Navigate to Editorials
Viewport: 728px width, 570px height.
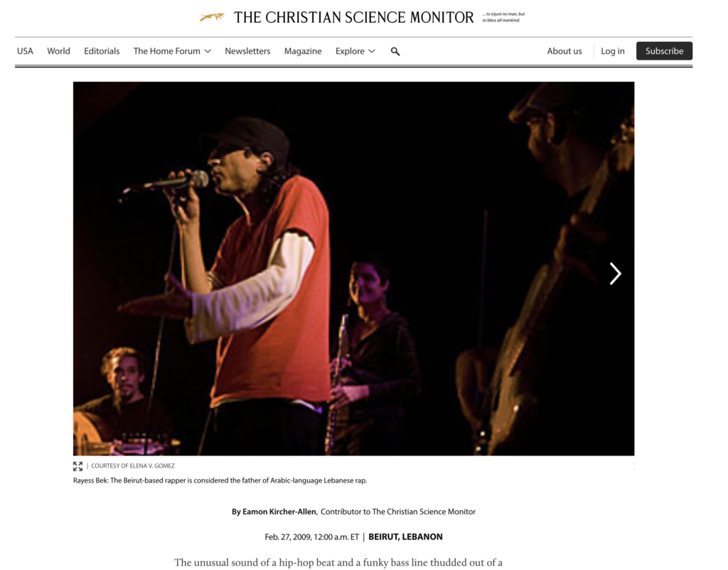tap(102, 51)
